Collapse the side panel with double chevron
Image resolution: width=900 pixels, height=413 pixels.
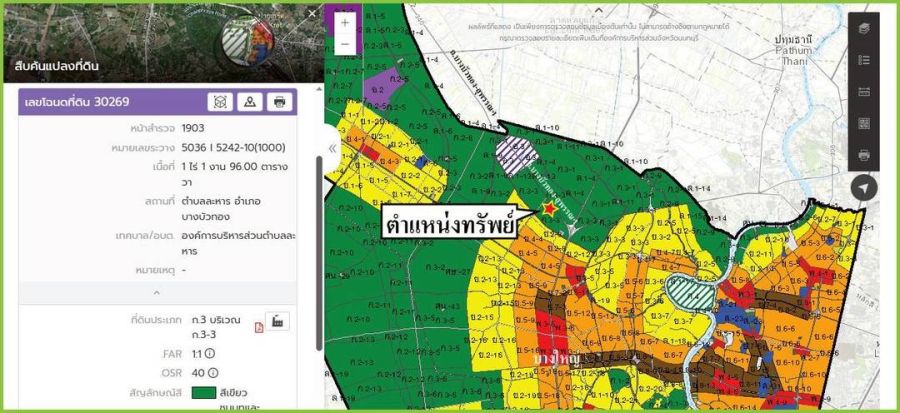332,148
